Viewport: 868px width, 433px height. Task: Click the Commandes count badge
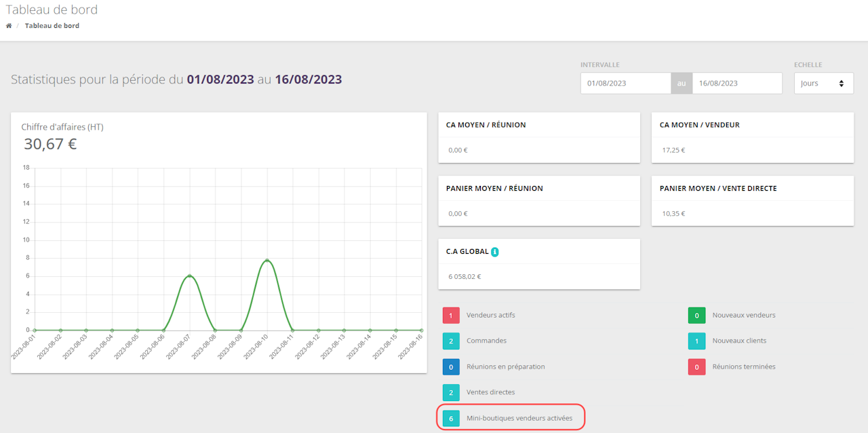(451, 341)
